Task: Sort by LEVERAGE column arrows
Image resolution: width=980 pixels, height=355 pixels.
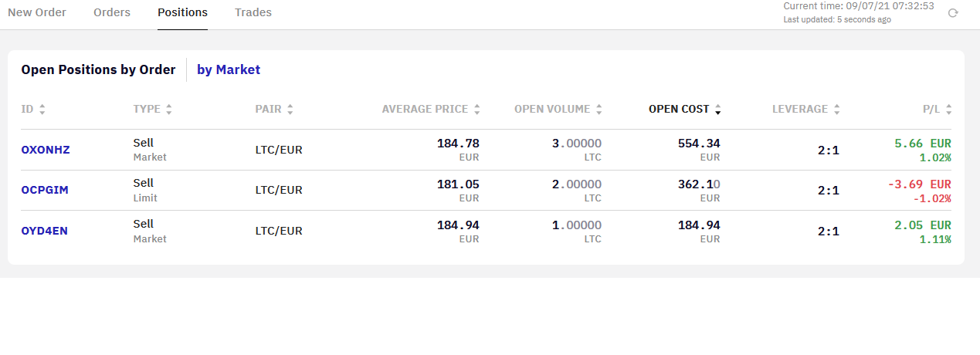Action: (837, 110)
